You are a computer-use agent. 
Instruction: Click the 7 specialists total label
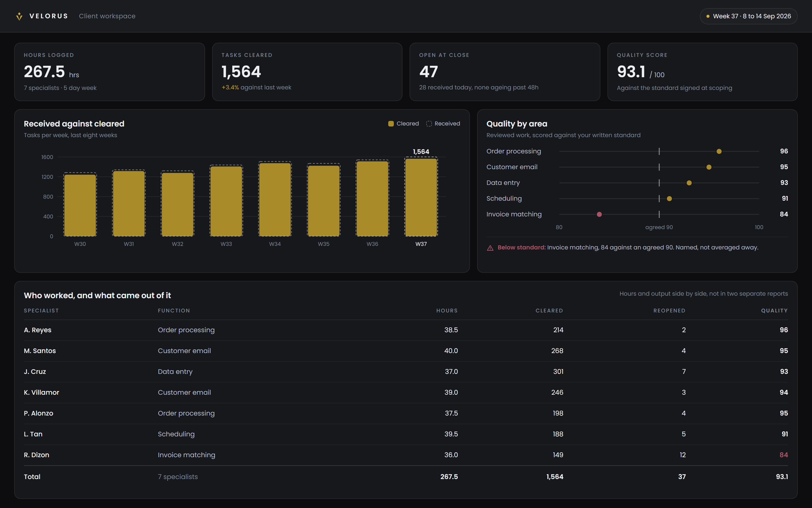[x=178, y=477]
